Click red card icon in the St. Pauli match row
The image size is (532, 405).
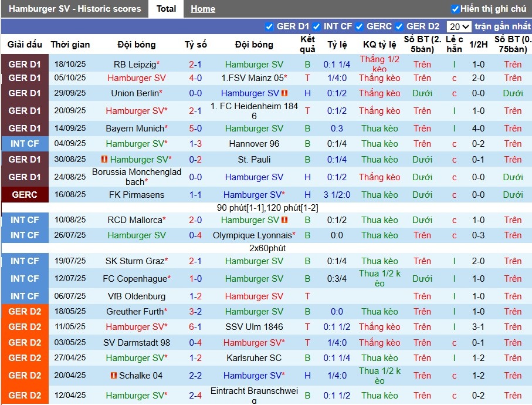pyautogui.click(x=105, y=160)
